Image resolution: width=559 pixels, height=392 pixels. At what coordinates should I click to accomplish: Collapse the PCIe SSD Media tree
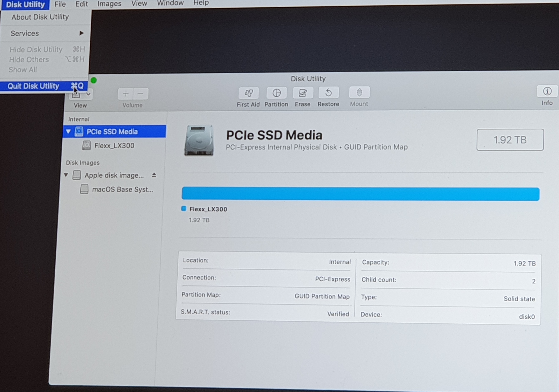point(68,131)
